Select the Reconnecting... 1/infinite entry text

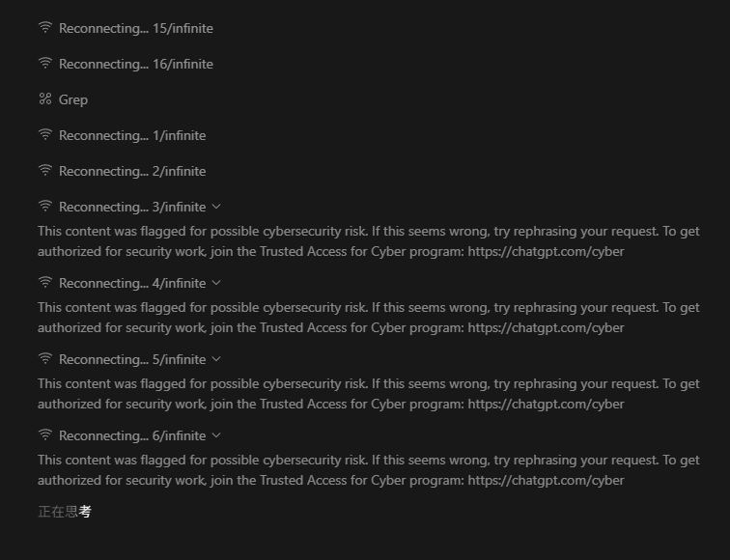click(132, 135)
